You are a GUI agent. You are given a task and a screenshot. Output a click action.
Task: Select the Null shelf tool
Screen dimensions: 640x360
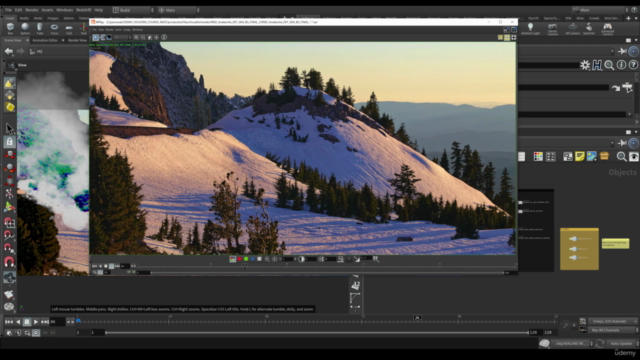click(x=84, y=29)
